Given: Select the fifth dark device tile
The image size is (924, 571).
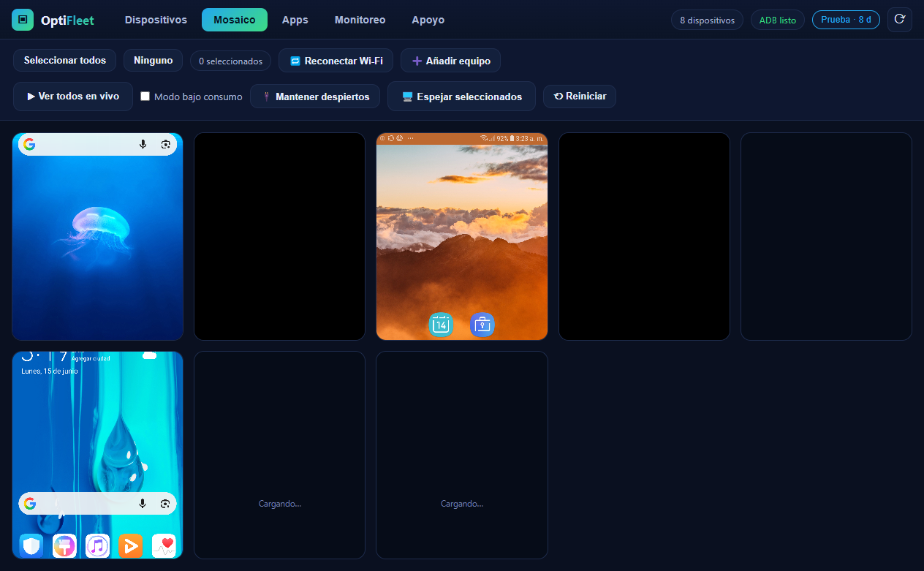Looking at the screenshot, I should click(x=826, y=236).
